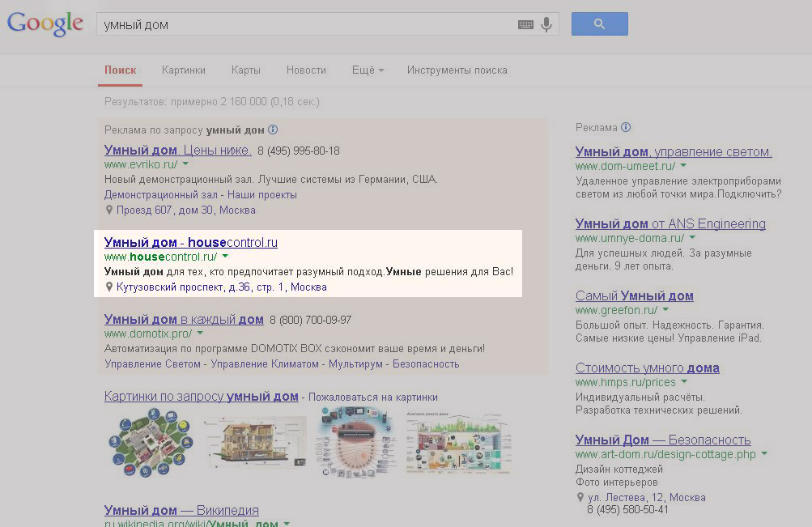Open 'Картинки по запросу умный дом' link
The height and width of the screenshot is (527, 812).
[201, 397]
